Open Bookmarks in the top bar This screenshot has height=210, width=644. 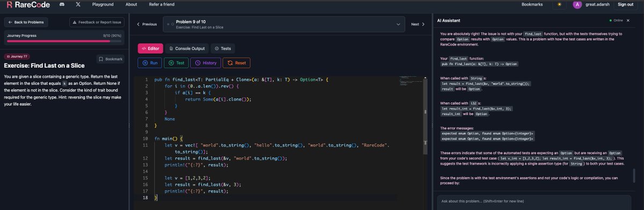click(531, 5)
